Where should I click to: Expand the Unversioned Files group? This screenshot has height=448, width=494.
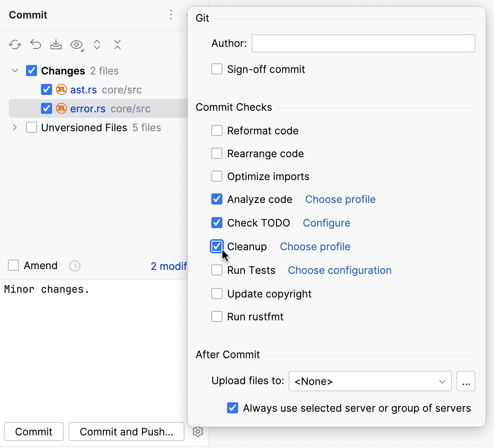pos(15,127)
